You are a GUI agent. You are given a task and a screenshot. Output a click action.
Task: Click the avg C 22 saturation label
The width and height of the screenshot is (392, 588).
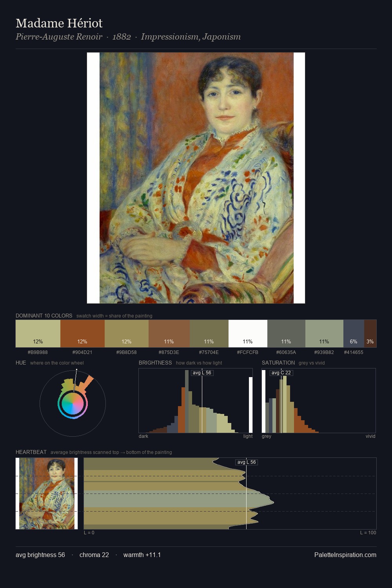[x=281, y=373]
